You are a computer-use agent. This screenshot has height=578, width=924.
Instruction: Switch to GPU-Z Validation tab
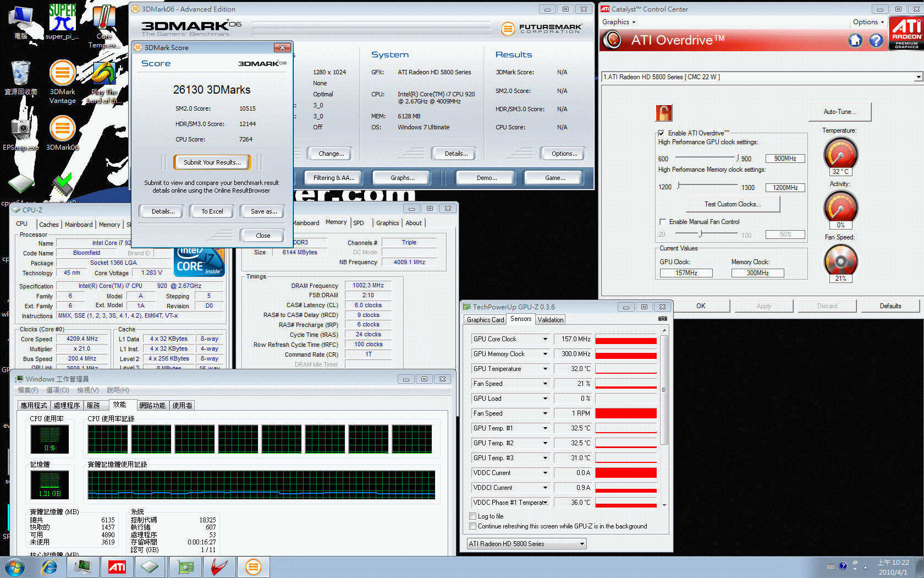(x=551, y=320)
